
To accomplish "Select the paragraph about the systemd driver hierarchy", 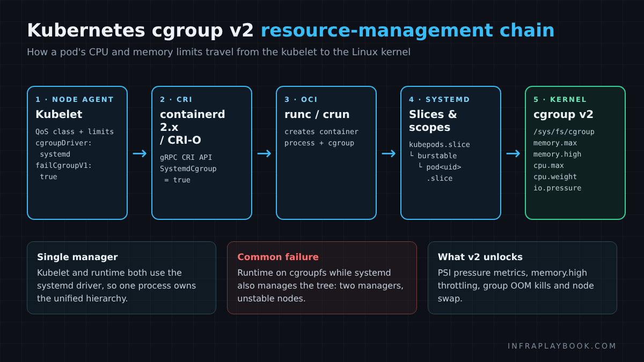I will [116, 285].
